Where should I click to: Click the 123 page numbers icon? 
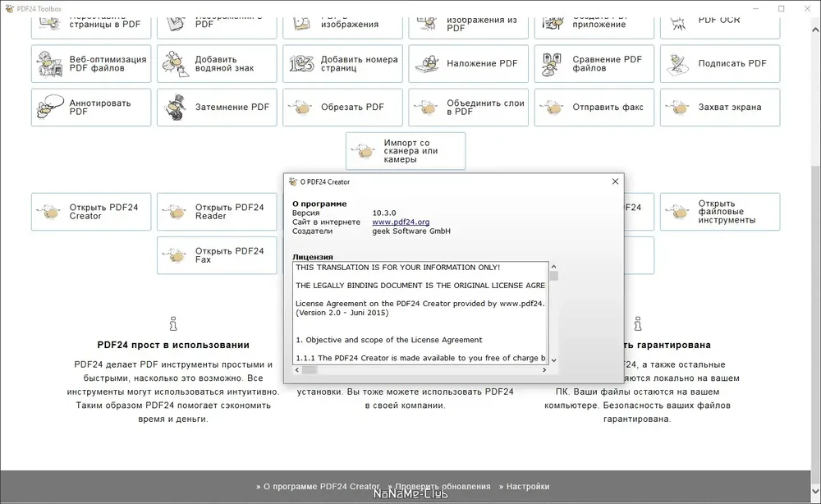[x=301, y=64]
